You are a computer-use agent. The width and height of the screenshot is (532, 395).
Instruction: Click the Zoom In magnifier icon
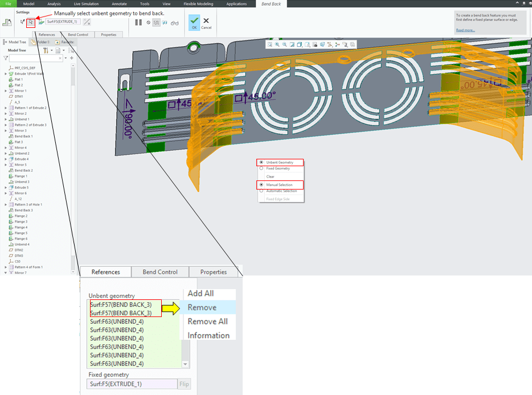[277, 44]
